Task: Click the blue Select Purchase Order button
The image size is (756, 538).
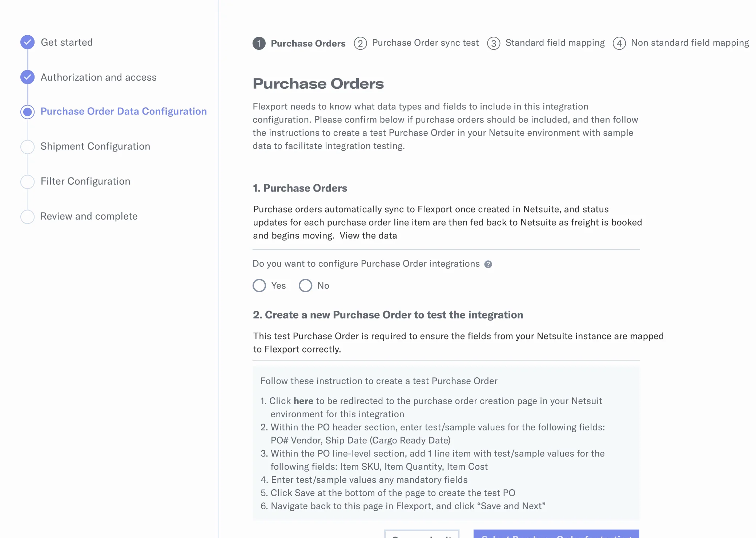Action: pyautogui.click(x=556, y=534)
